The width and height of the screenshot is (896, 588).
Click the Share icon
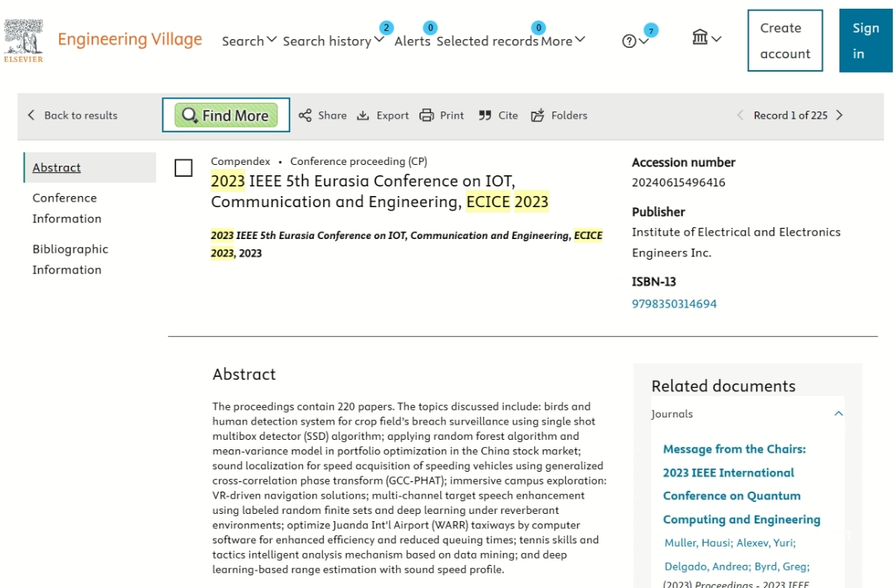(305, 116)
